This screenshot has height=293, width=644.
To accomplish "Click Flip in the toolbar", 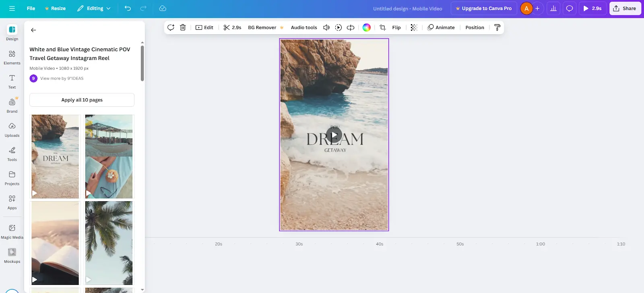I will tap(396, 27).
